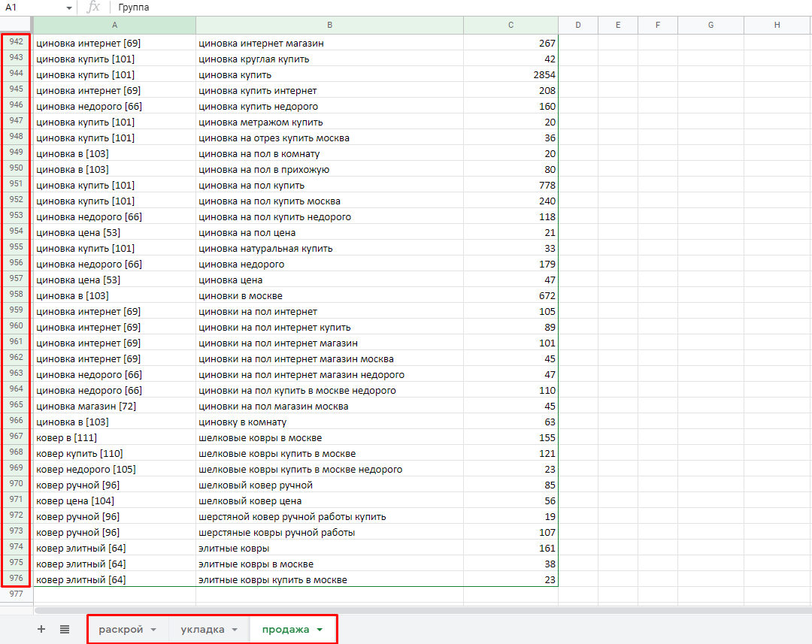Image resolution: width=812 pixels, height=644 pixels.
Task: Select the продажа sheet tab
Action: point(285,630)
